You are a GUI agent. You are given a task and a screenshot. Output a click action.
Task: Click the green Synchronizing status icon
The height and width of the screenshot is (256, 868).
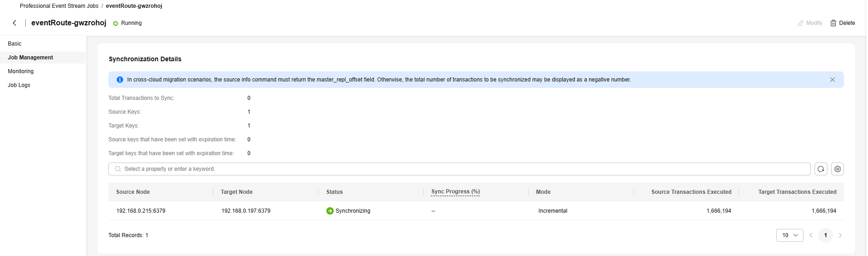[x=330, y=211]
